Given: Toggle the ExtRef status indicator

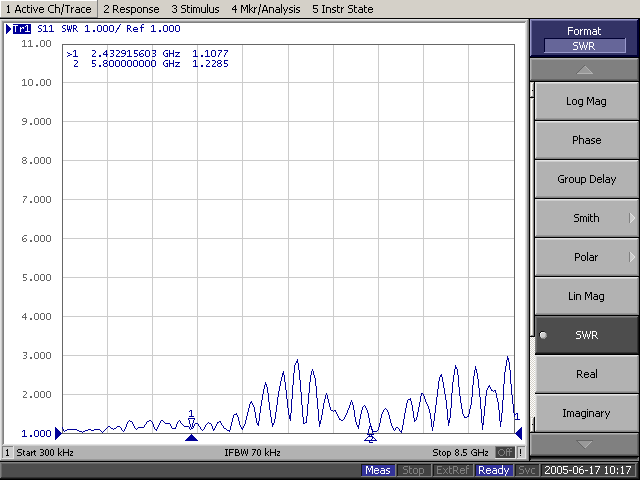Looking at the screenshot, I should pyautogui.click(x=453, y=470).
